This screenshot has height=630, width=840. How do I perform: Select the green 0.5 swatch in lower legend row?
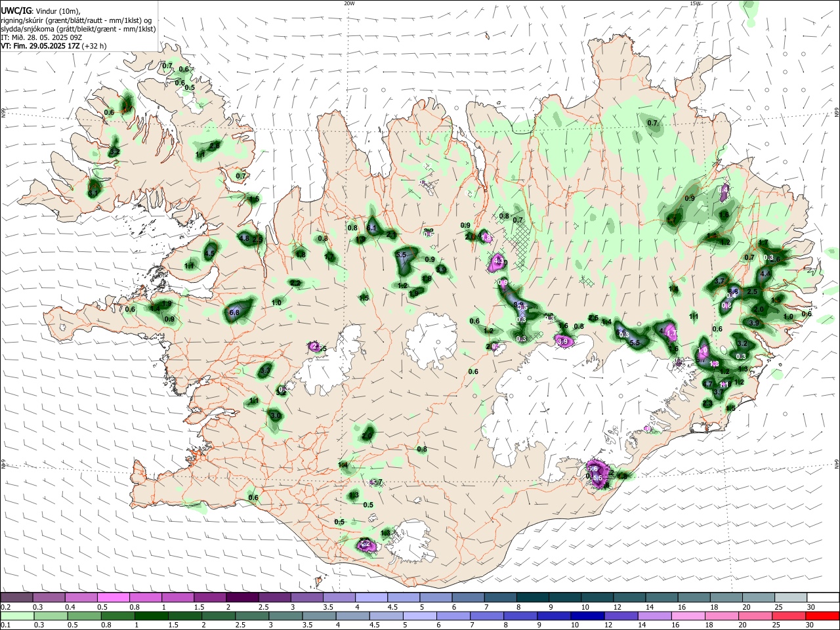tap(84, 616)
